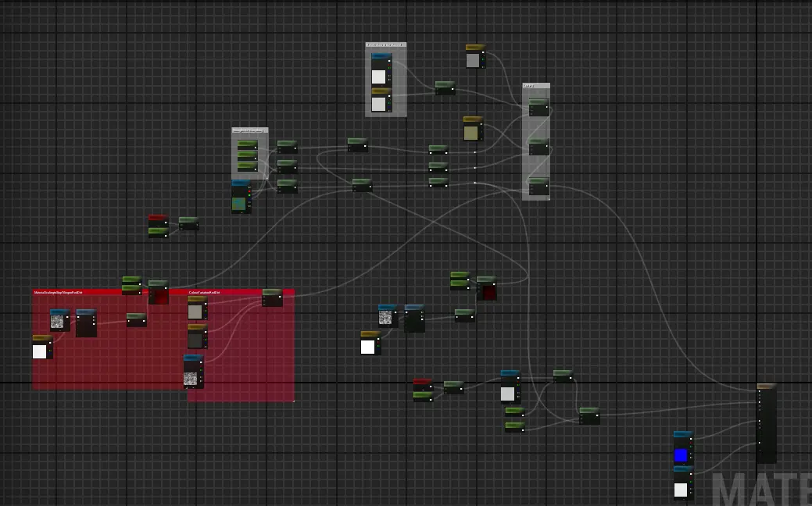Select the tall dark node beside the red comment's noise texture
812x506 pixels.
click(86, 323)
